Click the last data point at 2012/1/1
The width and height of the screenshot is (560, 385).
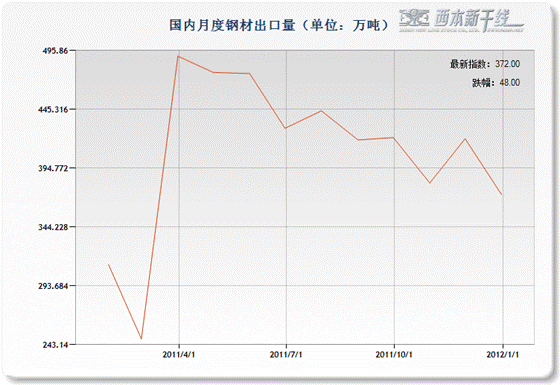tap(502, 195)
